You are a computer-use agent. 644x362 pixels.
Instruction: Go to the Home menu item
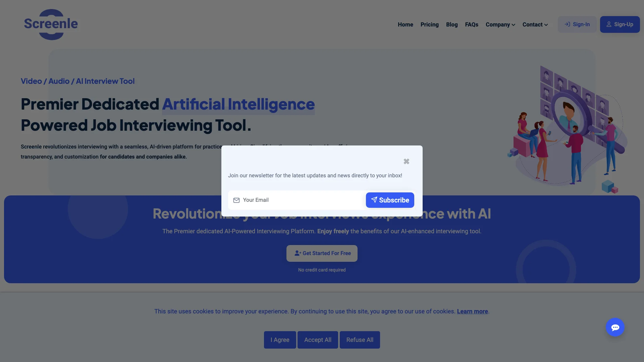pyautogui.click(x=405, y=24)
